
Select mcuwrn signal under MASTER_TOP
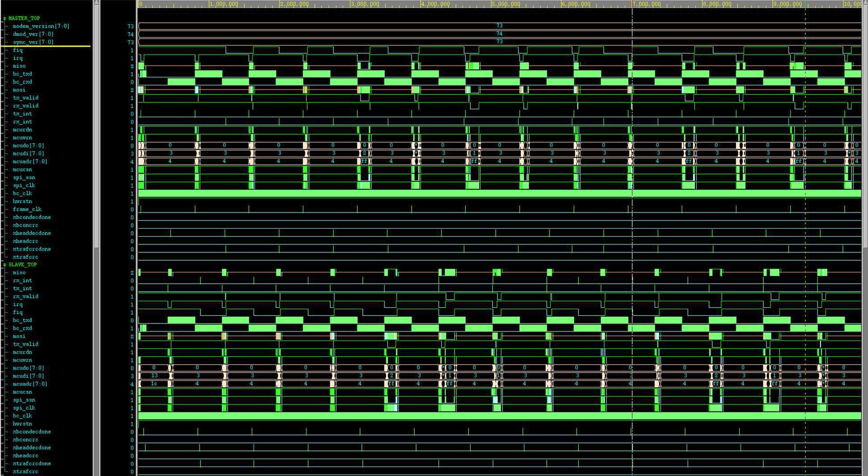(22, 138)
